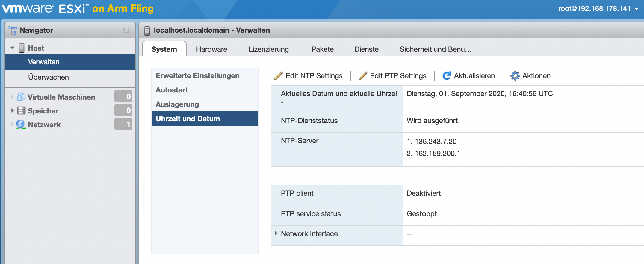
Task: Open the Autostart settings section
Action: point(172,90)
